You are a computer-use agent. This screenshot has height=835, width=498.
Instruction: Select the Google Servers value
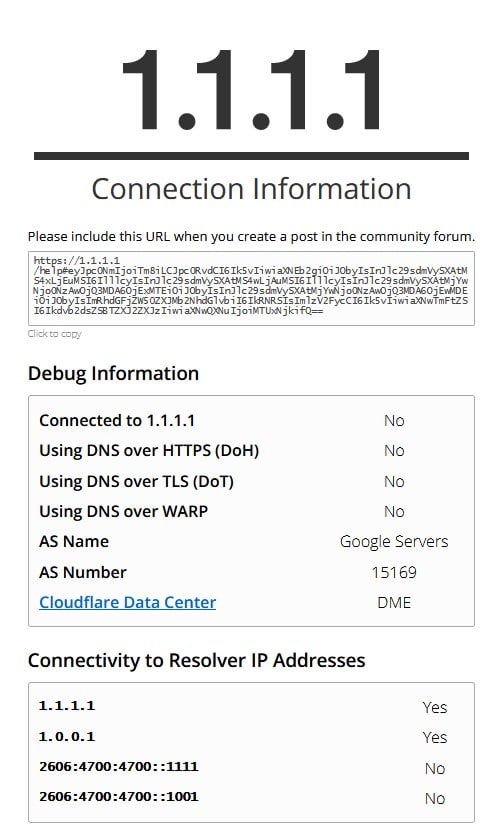(394, 542)
